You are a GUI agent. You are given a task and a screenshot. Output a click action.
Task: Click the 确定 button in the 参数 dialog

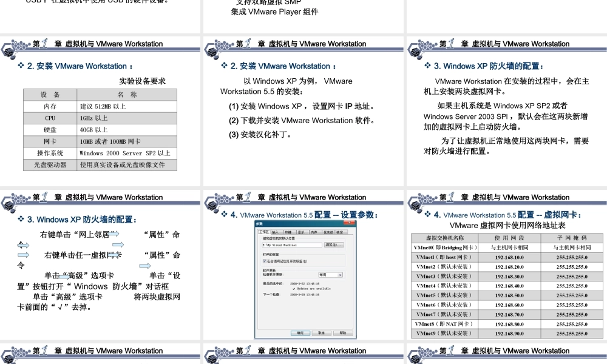(300, 333)
